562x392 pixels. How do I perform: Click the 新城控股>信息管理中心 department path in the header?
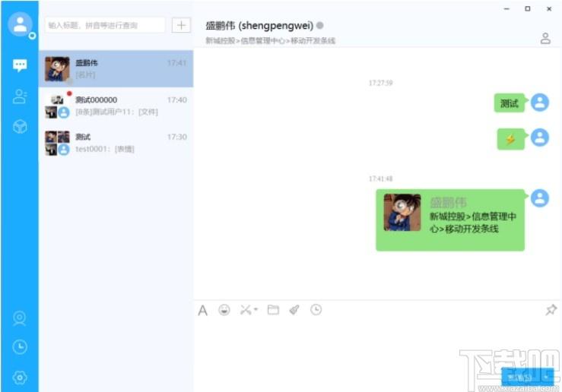point(270,40)
